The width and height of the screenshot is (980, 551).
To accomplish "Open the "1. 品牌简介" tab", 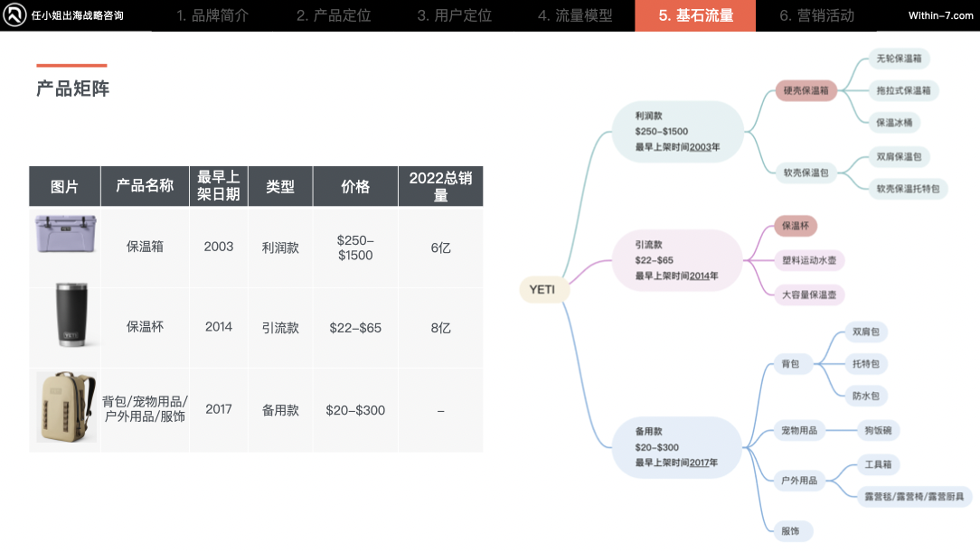I will tap(211, 14).
